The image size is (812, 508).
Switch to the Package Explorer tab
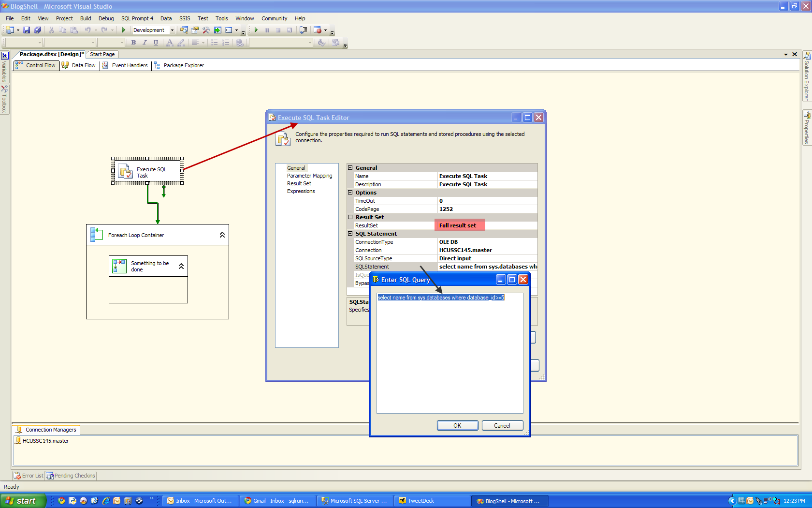(179, 65)
